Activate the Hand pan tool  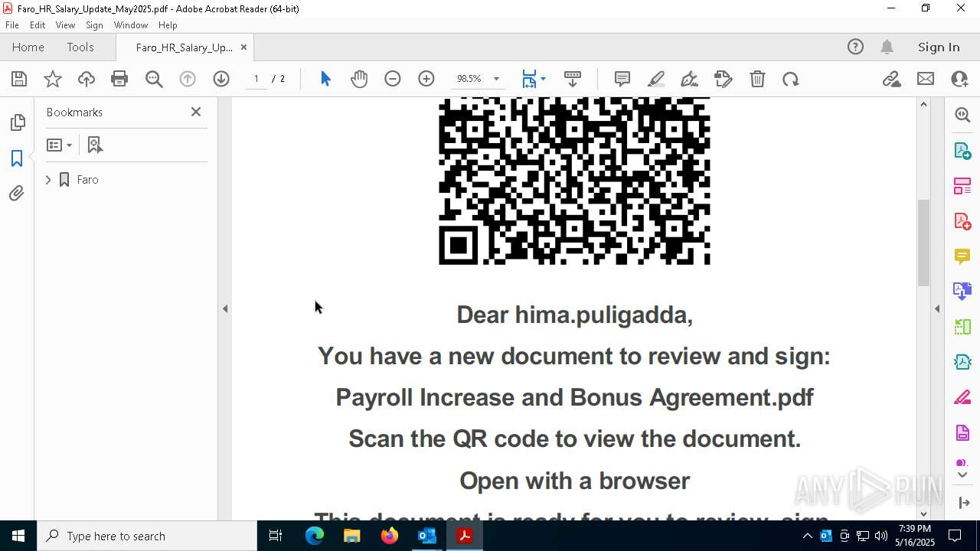359,79
